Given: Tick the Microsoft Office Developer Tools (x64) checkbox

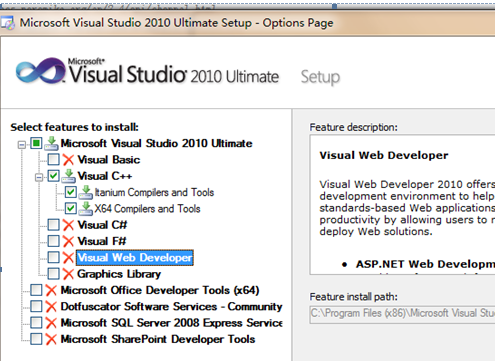Looking at the screenshot, I should point(36,290).
